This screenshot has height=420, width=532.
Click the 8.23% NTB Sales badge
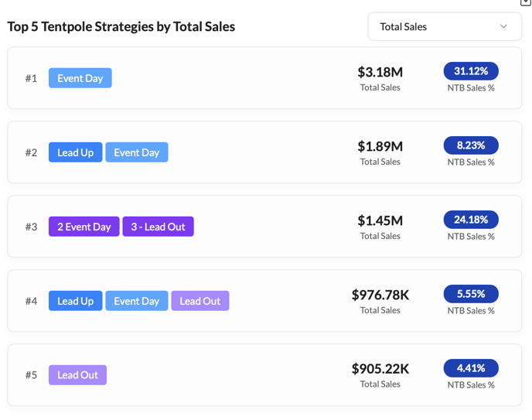tap(471, 145)
